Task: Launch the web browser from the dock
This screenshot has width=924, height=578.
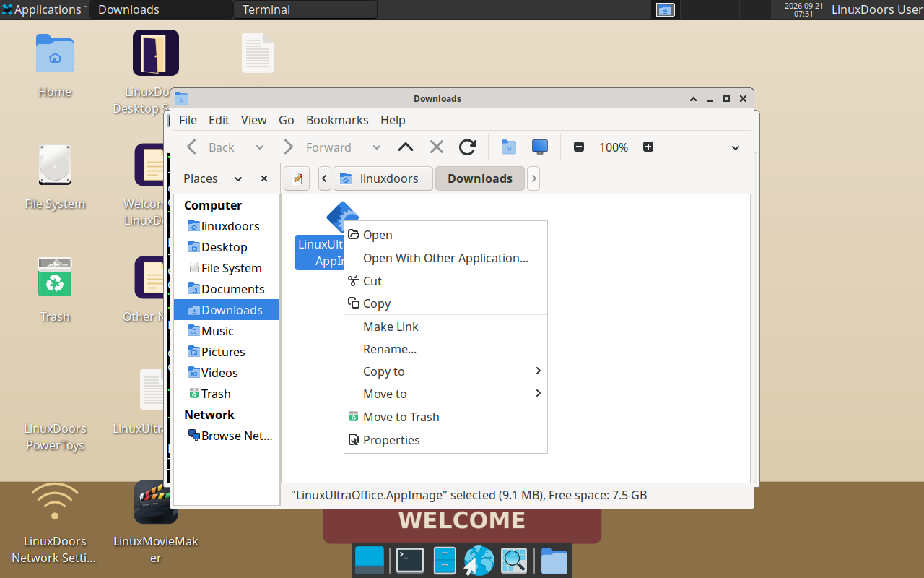Action: [479, 561]
